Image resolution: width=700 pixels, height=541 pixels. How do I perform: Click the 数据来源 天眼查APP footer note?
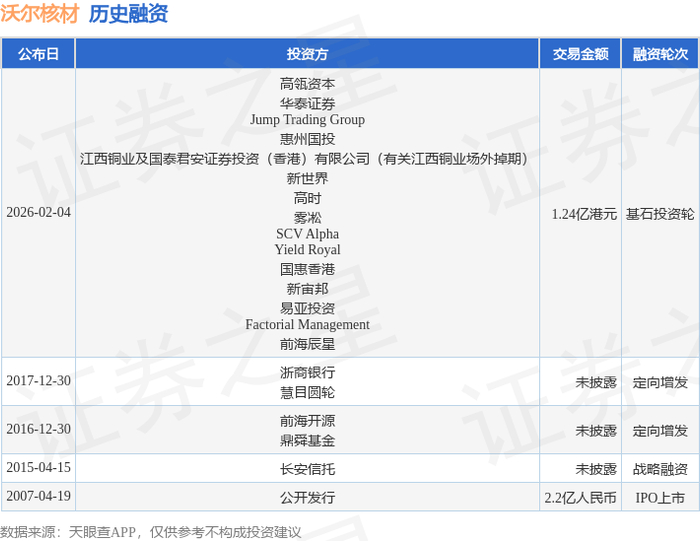tap(150, 532)
